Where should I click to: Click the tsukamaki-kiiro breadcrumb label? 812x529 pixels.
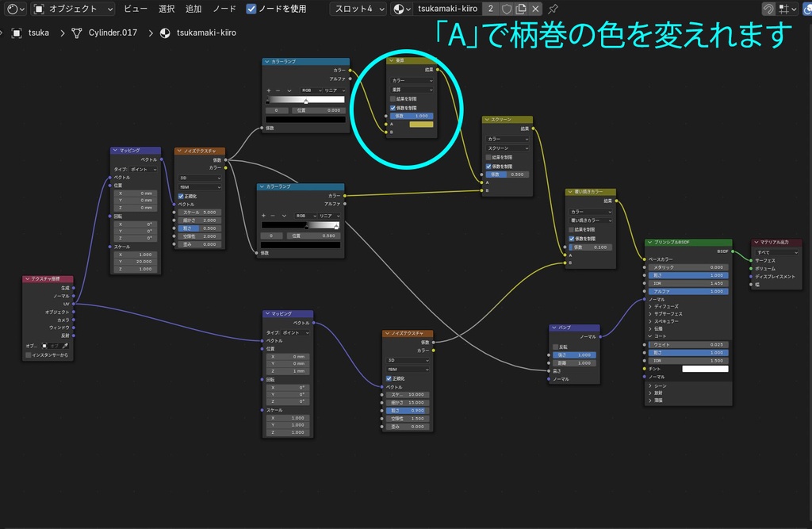coord(207,33)
